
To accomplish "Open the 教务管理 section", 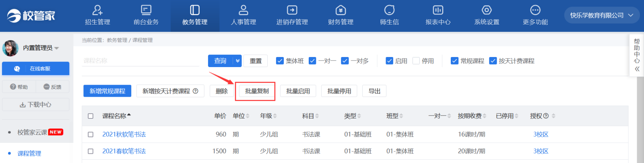I will tap(195, 16).
